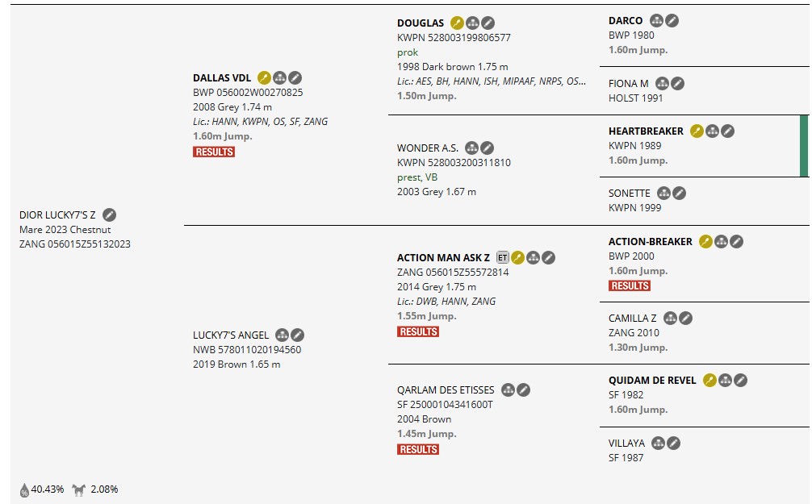Screen dimensions: 812x504
Task: Open the pedigree icon for Lucky7's Angel
Action: [x=282, y=335]
